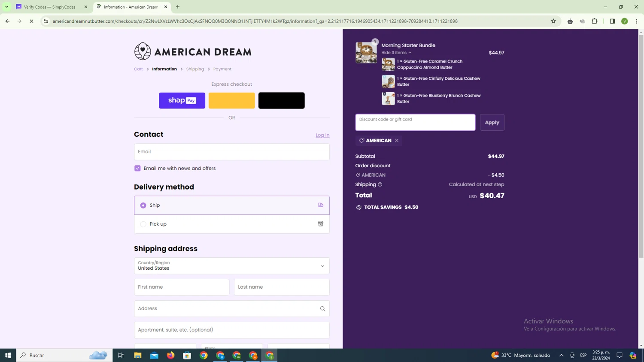The image size is (644, 362).
Task: Click the Address field
Action: click(232, 309)
